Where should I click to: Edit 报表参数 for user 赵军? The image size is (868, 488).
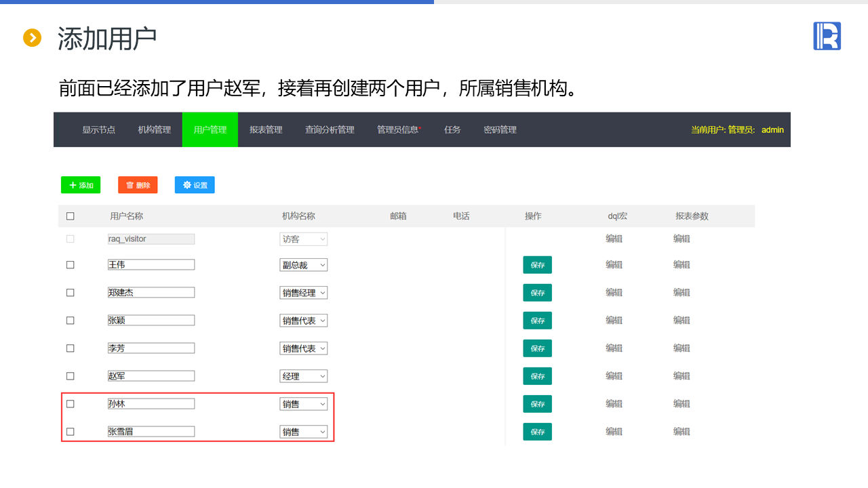(682, 375)
